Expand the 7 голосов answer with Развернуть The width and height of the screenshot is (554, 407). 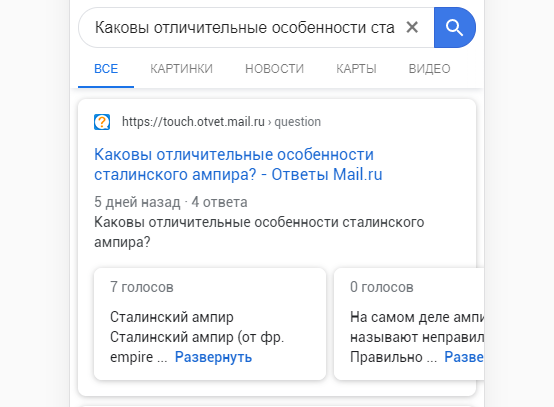[x=213, y=357]
